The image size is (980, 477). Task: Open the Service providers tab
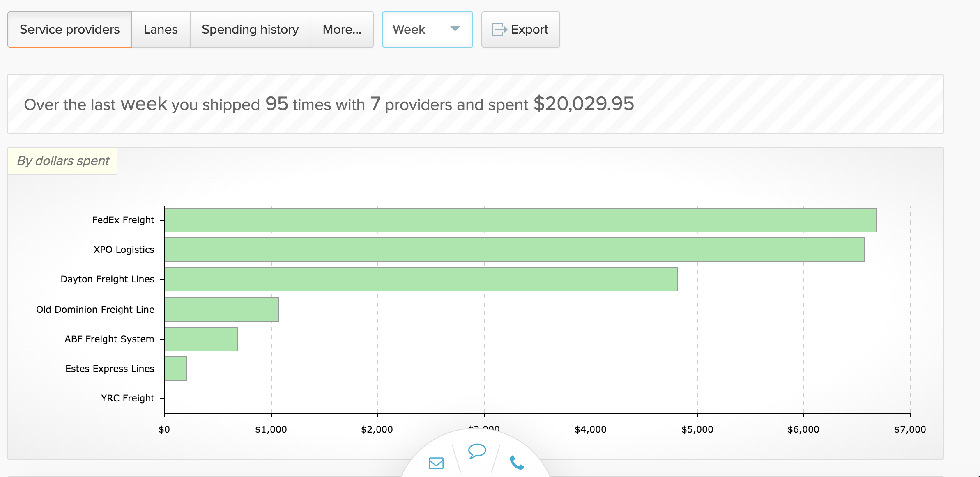click(x=70, y=30)
